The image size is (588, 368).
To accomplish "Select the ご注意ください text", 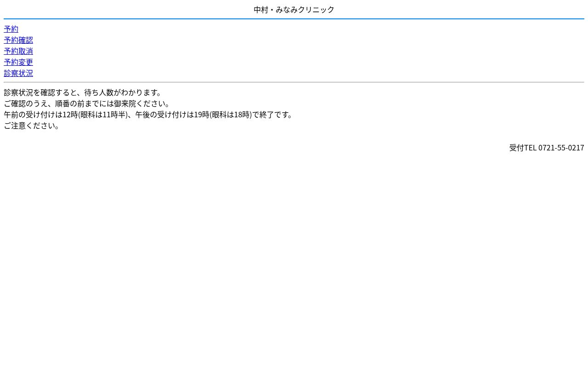I will tap(32, 126).
